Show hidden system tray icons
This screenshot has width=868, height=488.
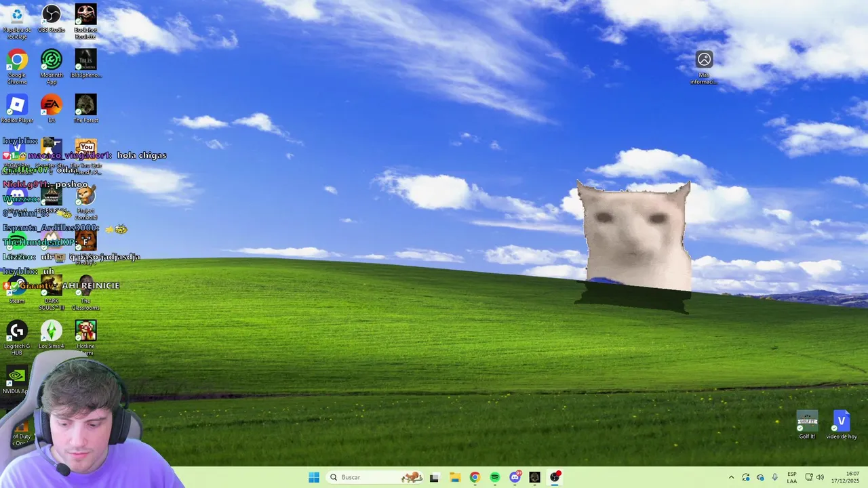(731, 477)
